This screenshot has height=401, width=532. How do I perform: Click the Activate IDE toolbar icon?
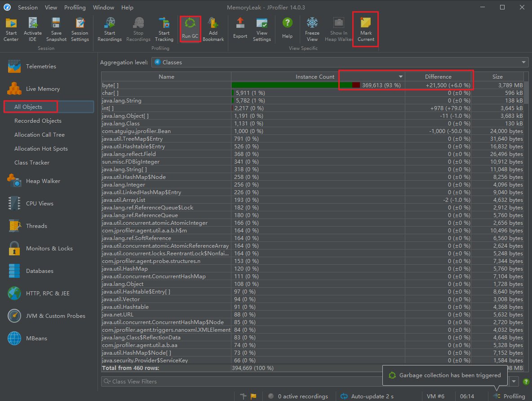point(32,30)
